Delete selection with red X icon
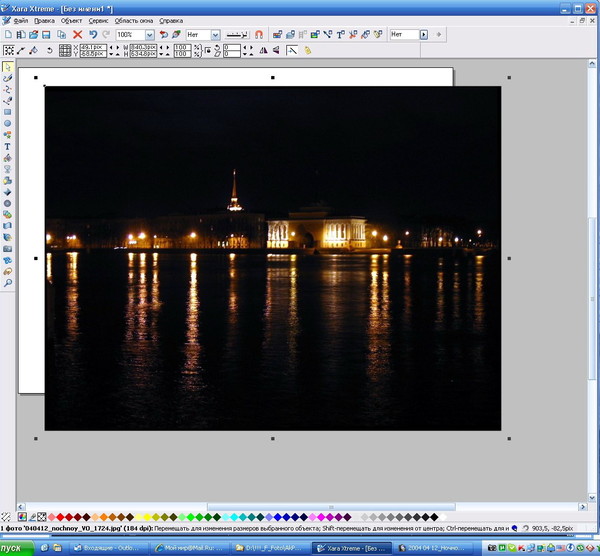Viewport: 600px width, 556px height. [x=77, y=35]
